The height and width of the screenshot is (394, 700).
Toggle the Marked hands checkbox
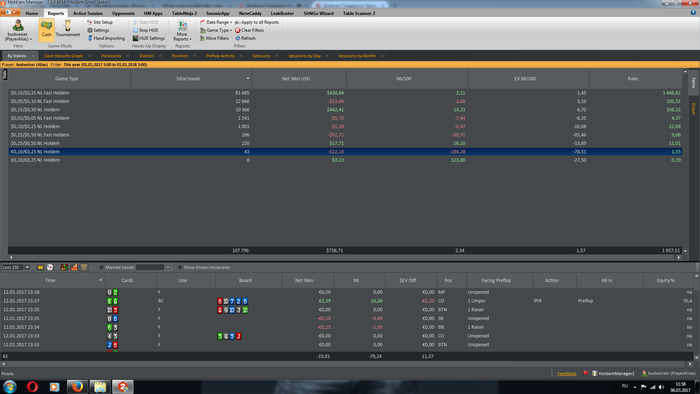tap(101, 267)
